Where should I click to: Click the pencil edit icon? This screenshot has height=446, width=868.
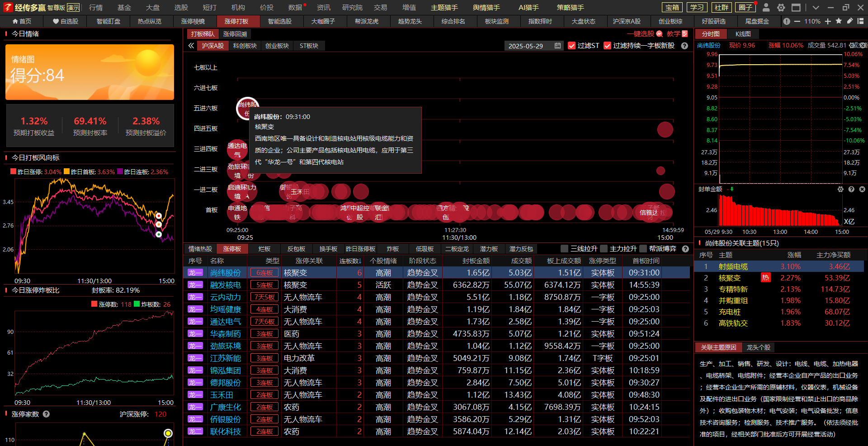(x=850, y=21)
